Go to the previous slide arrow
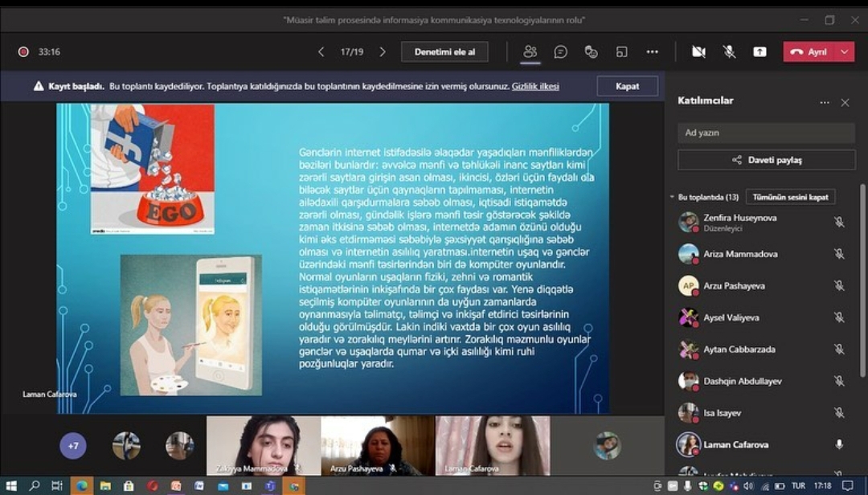 click(x=321, y=51)
